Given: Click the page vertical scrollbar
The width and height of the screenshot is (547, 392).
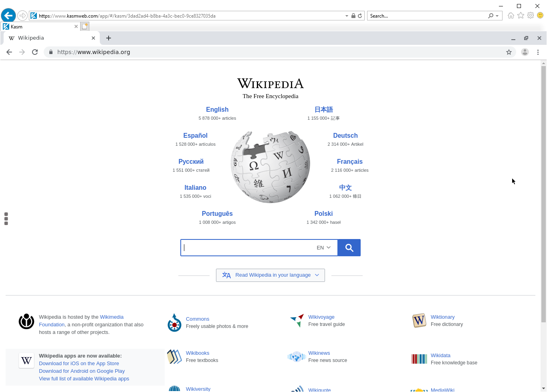Looking at the screenshot, I should click(543, 192).
